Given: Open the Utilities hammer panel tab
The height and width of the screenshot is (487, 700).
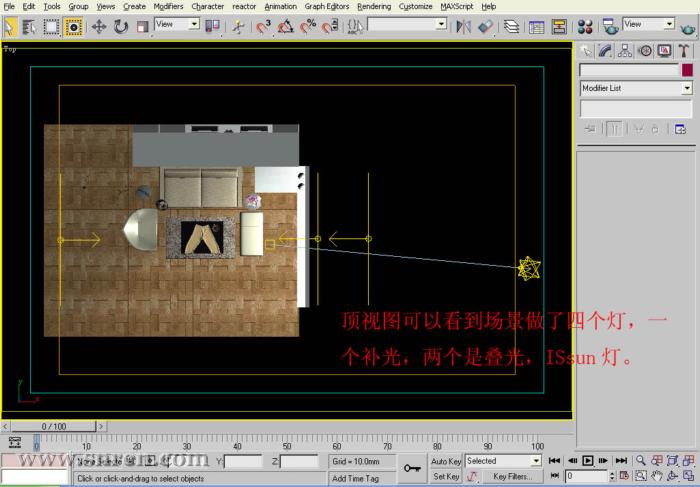Looking at the screenshot, I should 685,50.
